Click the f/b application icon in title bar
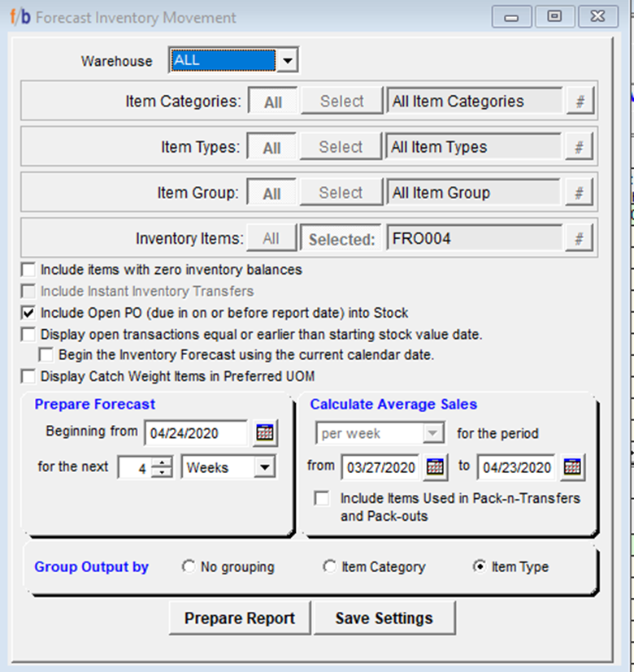Viewport: 634px width, 672px height. tap(20, 17)
